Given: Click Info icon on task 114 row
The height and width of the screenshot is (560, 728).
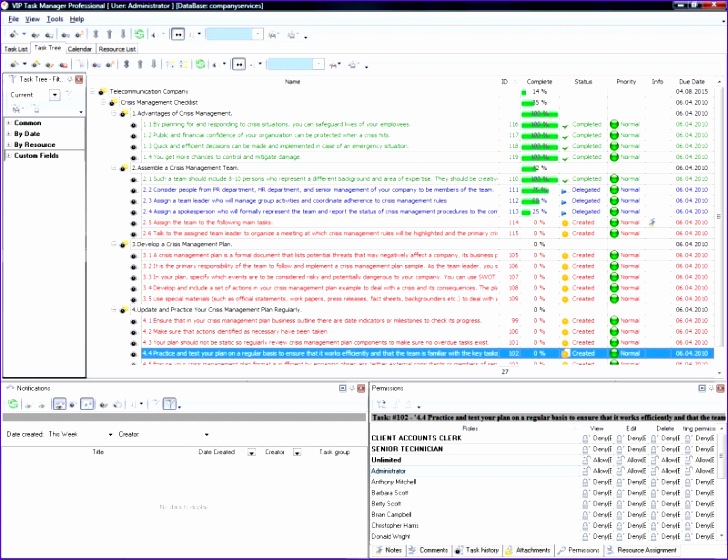Looking at the screenshot, I should tap(652, 222).
